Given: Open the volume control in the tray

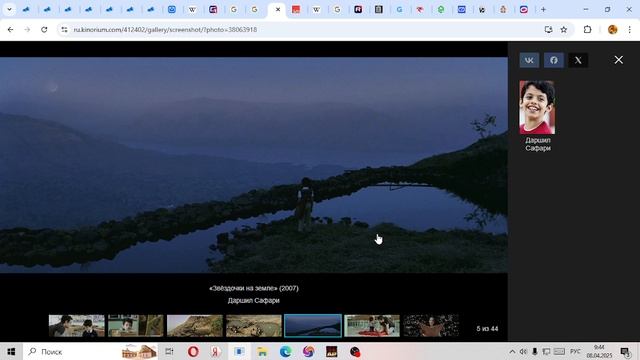Looking at the screenshot, I should tap(523, 351).
